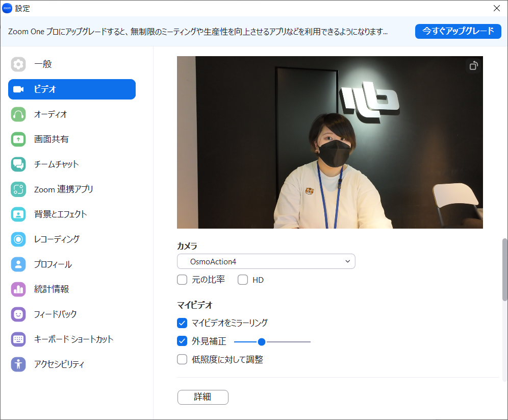
Task: Open the Screen Share (画面共有) icon
Action: [x=18, y=139]
